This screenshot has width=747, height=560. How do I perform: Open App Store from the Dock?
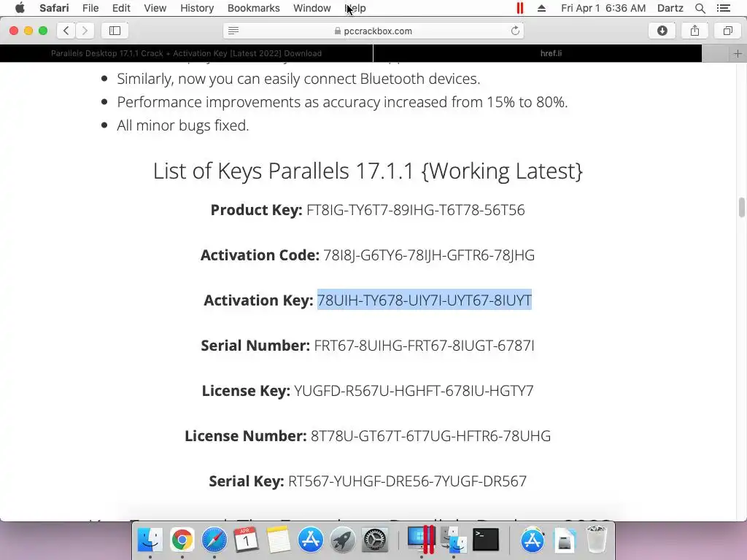(x=311, y=540)
